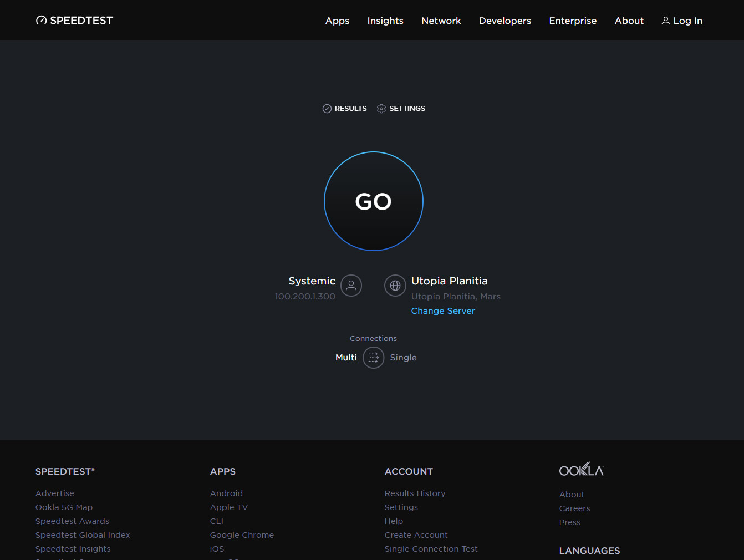Viewport: 744px width, 560px height.
Task: Open Create Account link
Action: (x=416, y=535)
